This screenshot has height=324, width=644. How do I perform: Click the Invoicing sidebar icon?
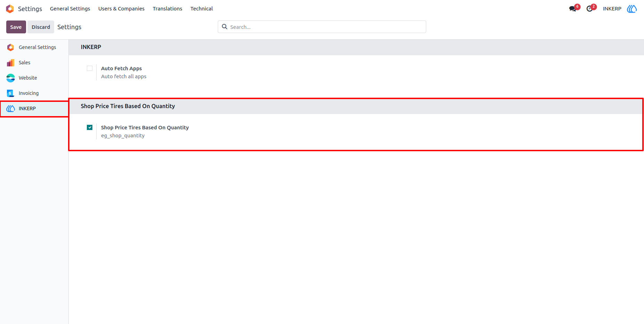pyautogui.click(x=11, y=93)
